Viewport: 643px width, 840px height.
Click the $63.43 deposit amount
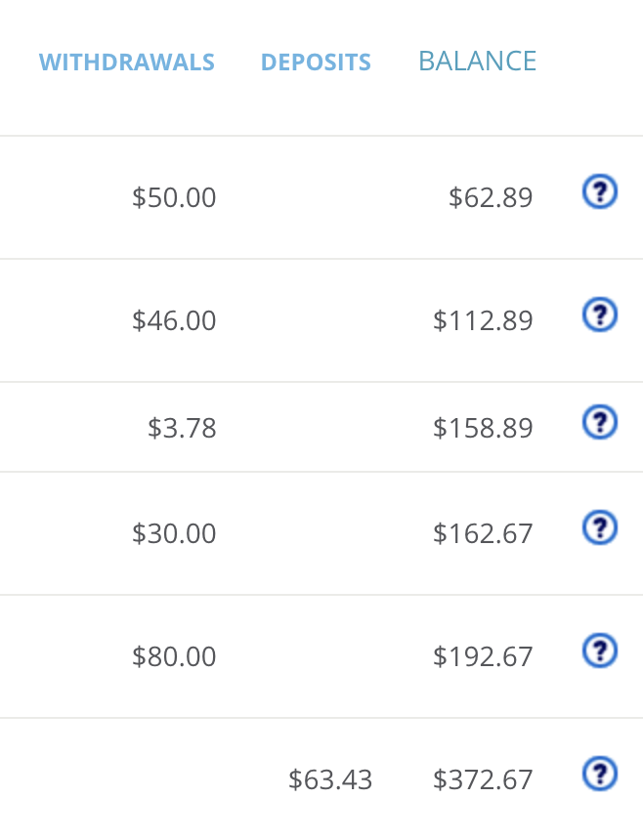[x=330, y=780]
